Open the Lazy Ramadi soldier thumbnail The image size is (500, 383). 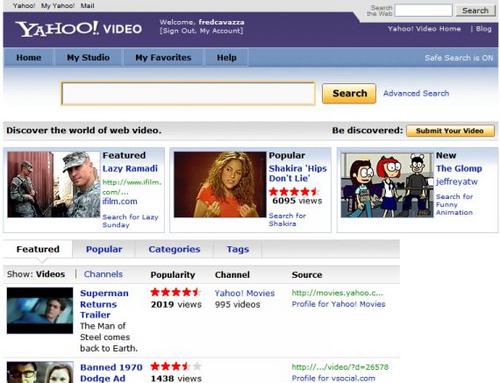point(54,185)
